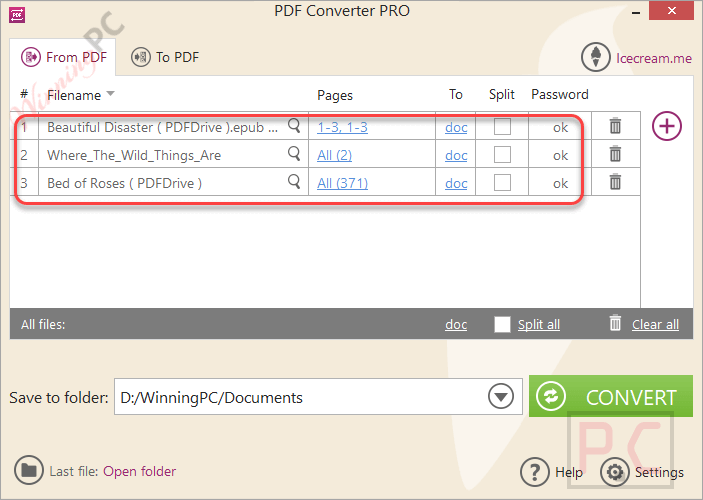The height and width of the screenshot is (500, 703).
Task: Open the Icecream.me website link
Action: 654,58
